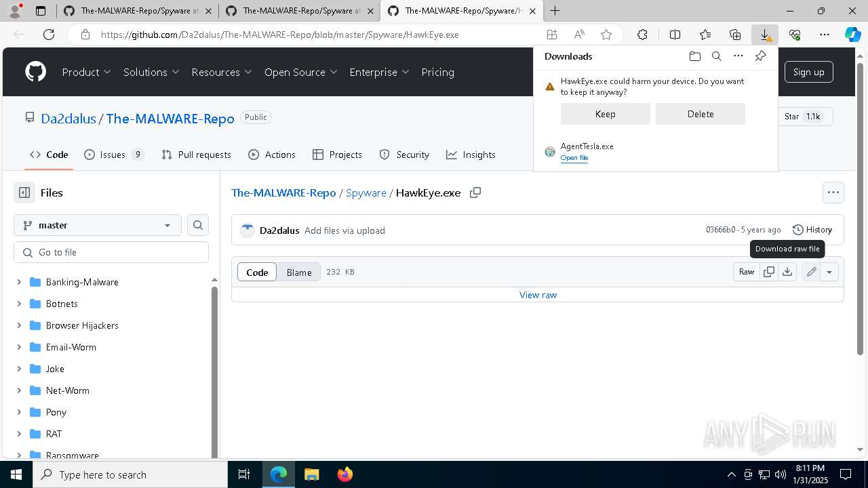Open the Issues tab

pyautogui.click(x=114, y=155)
